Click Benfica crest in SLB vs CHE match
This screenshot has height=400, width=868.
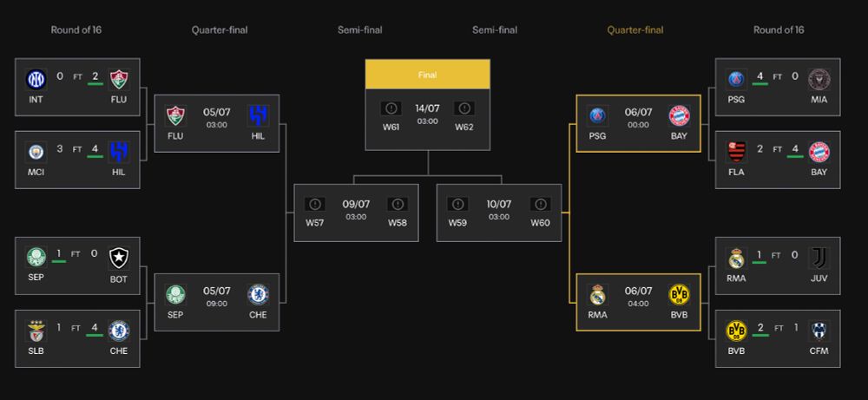point(36,331)
